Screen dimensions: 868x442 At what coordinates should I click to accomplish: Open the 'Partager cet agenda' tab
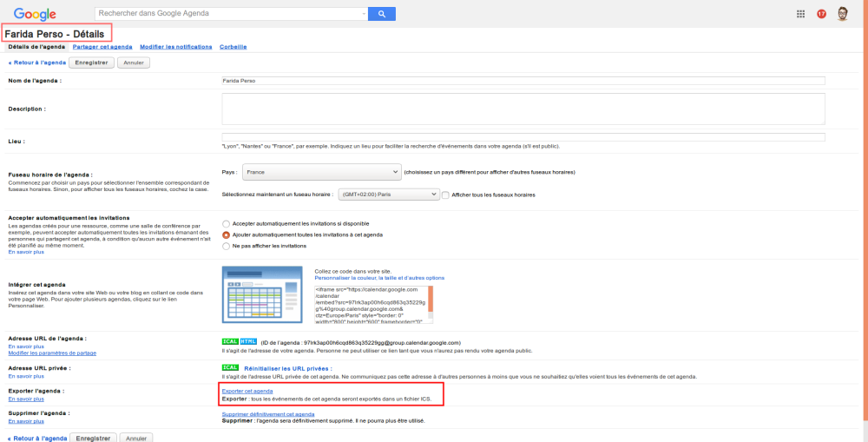[102, 47]
